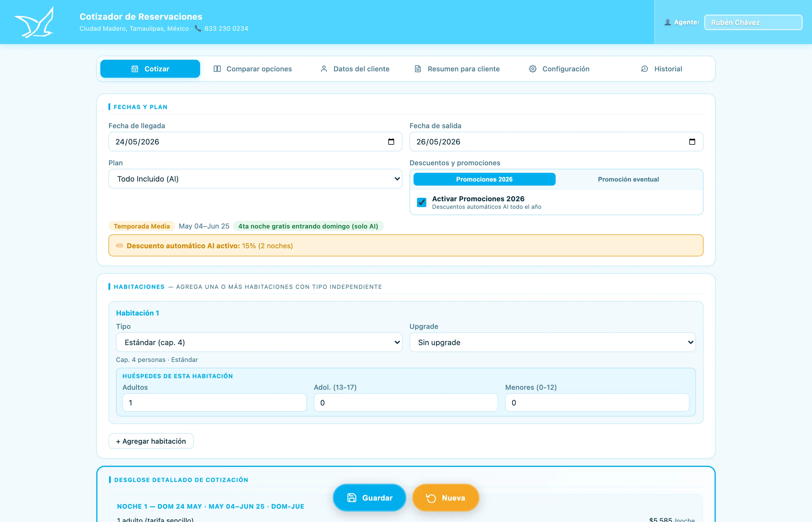Click the calendar icon on the Cotizar tab
This screenshot has height=522, width=812.
tap(135, 69)
